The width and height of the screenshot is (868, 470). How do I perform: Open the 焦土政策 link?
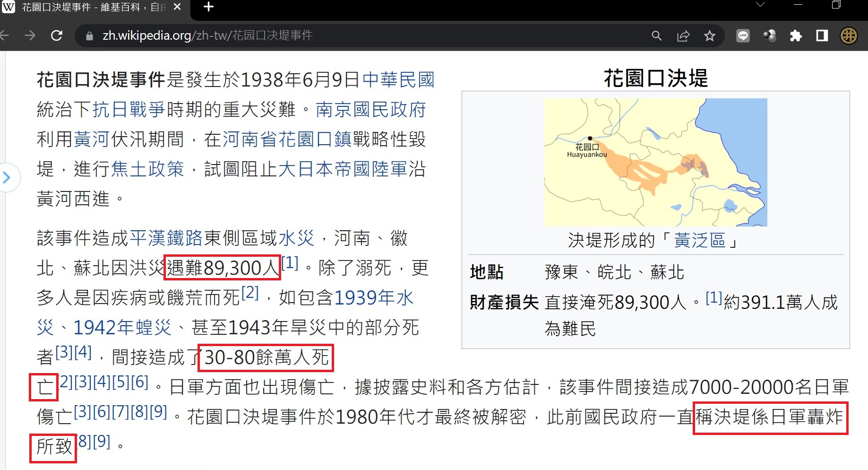[147, 169]
